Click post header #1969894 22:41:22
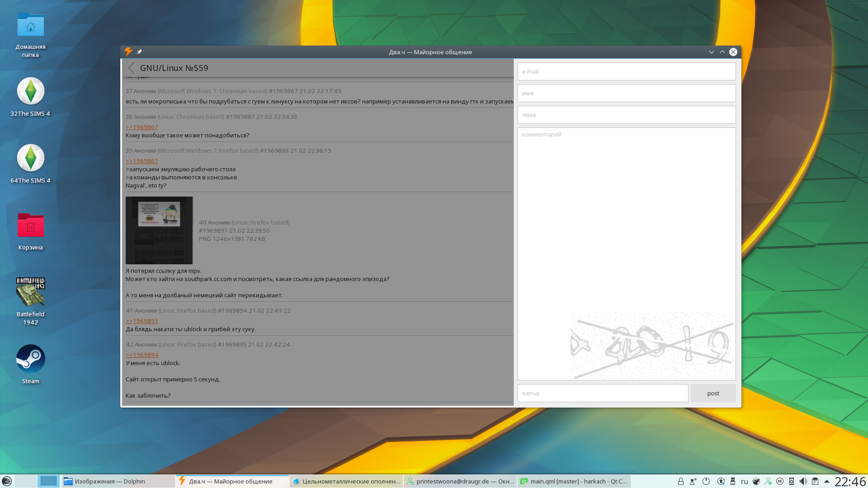The height and width of the screenshot is (488, 868). pos(254,310)
